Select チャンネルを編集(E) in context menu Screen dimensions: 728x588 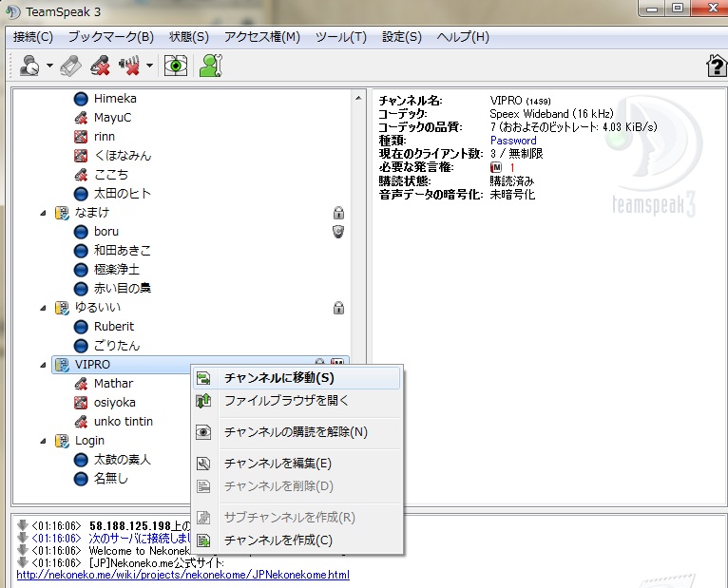[x=277, y=464]
